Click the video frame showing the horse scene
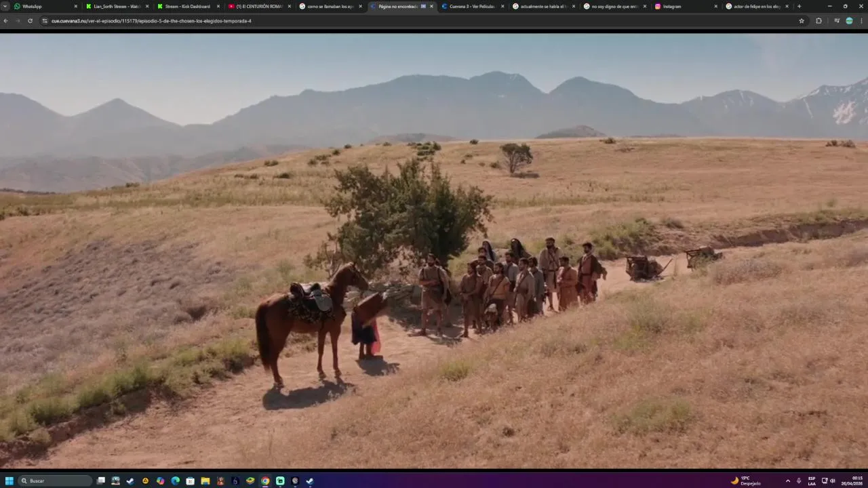Image resolution: width=868 pixels, height=488 pixels. pos(434,251)
